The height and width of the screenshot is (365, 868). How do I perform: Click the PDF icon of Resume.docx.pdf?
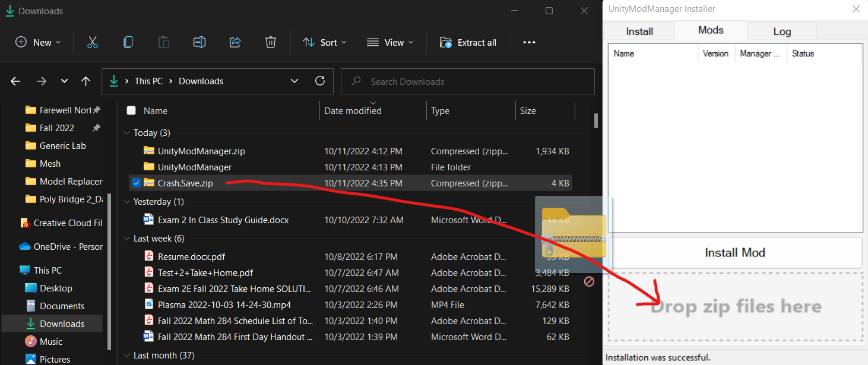click(x=149, y=256)
